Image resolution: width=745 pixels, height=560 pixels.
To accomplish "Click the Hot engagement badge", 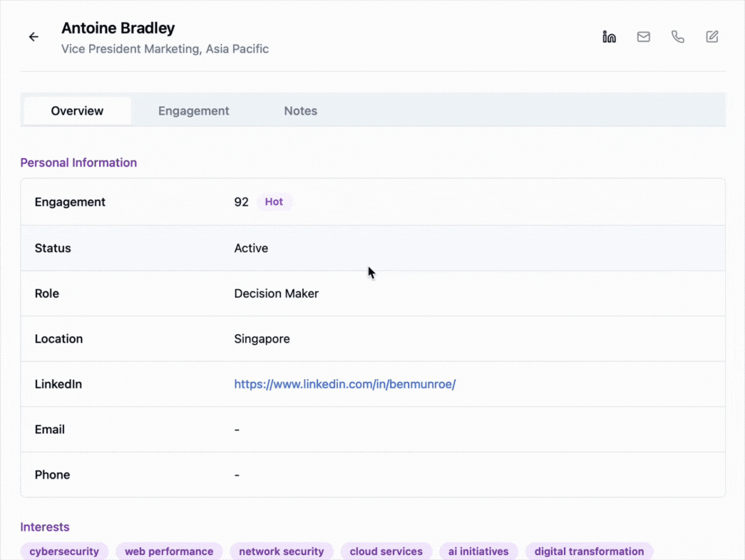I will click(274, 202).
